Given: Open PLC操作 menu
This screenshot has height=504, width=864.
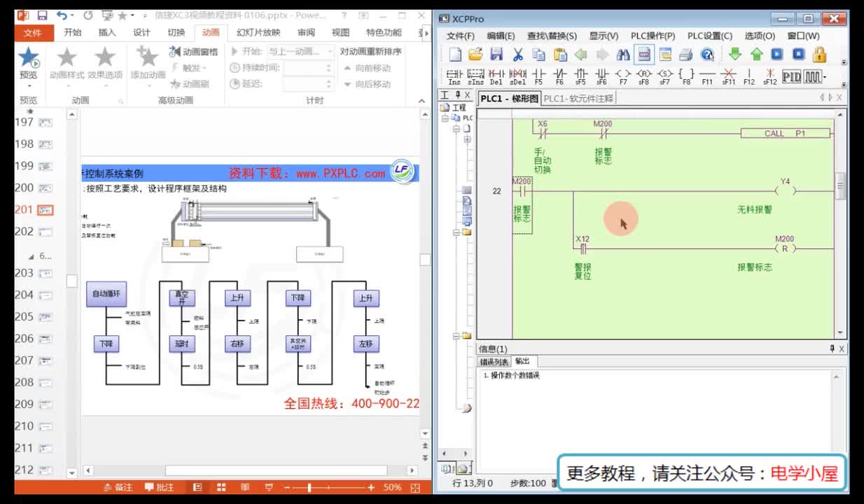Looking at the screenshot, I should click(x=653, y=36).
